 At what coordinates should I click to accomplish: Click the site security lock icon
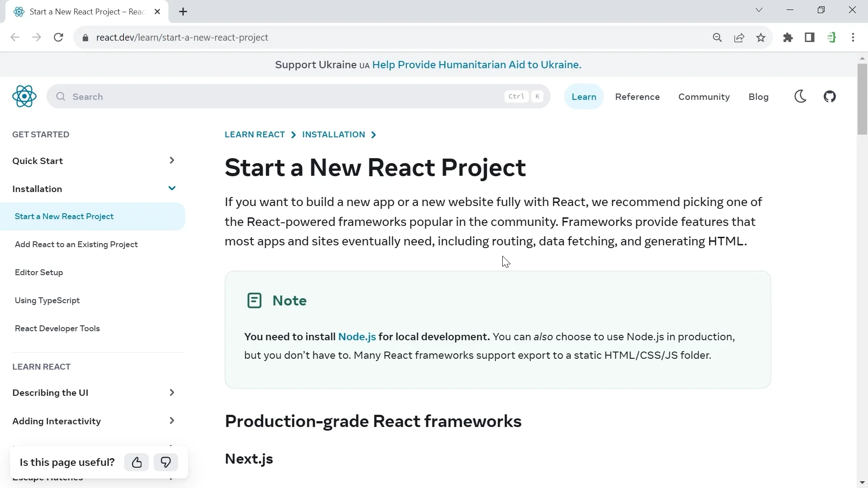tap(85, 38)
